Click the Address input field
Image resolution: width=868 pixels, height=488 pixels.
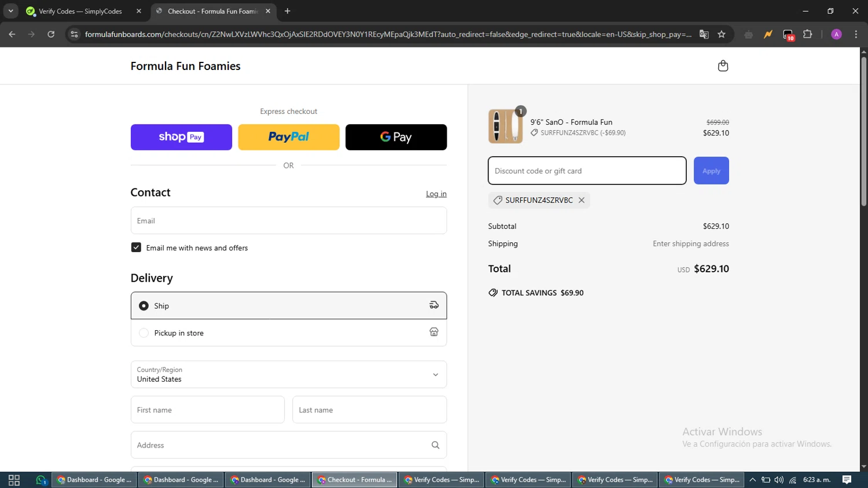(x=289, y=445)
